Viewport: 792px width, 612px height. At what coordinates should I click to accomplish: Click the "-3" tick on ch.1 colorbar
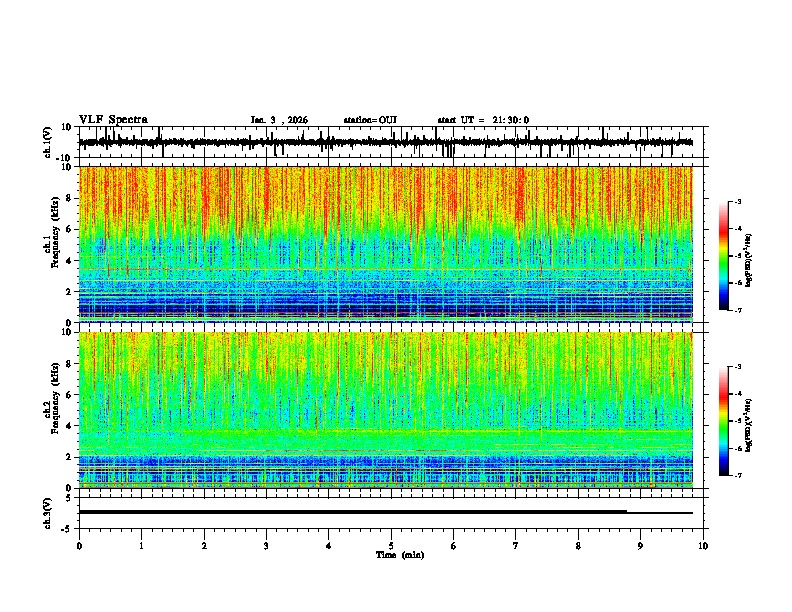[738, 201]
